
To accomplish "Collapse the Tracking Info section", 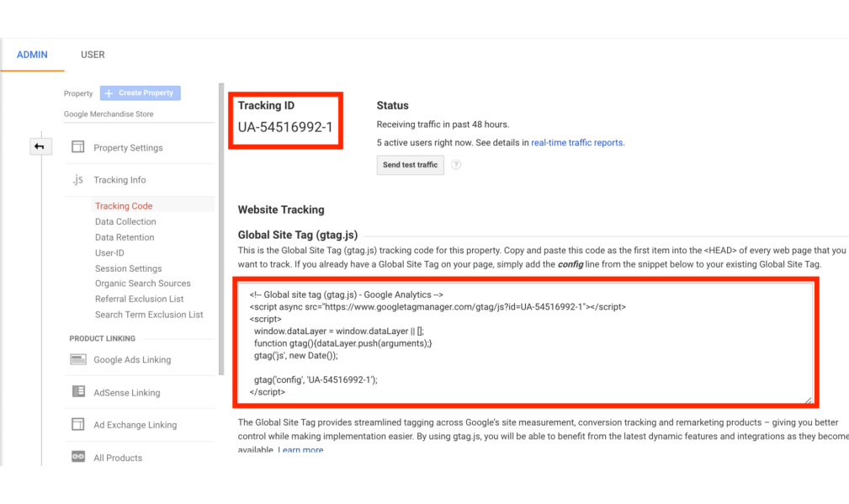I will 119,180.
